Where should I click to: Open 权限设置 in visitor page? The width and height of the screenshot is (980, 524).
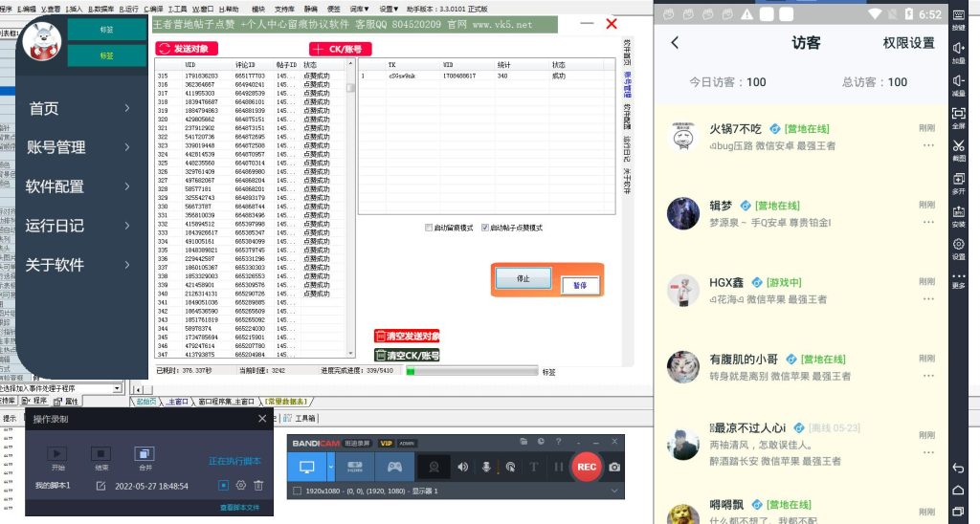click(x=908, y=43)
